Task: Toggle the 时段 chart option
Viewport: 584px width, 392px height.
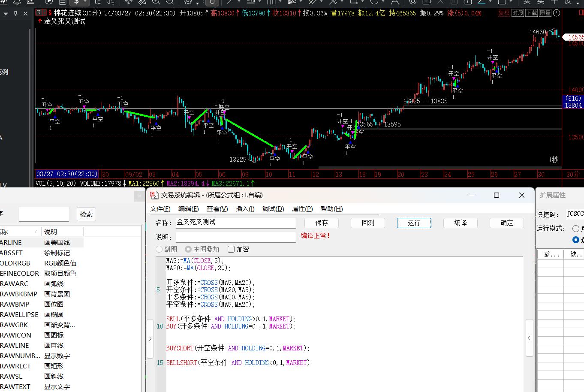Action: (x=518, y=13)
